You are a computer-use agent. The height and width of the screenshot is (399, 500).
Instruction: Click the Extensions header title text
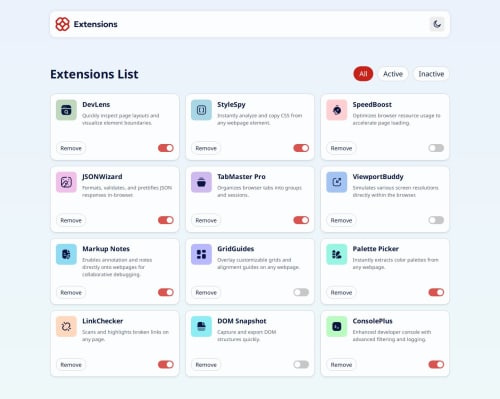95,24
